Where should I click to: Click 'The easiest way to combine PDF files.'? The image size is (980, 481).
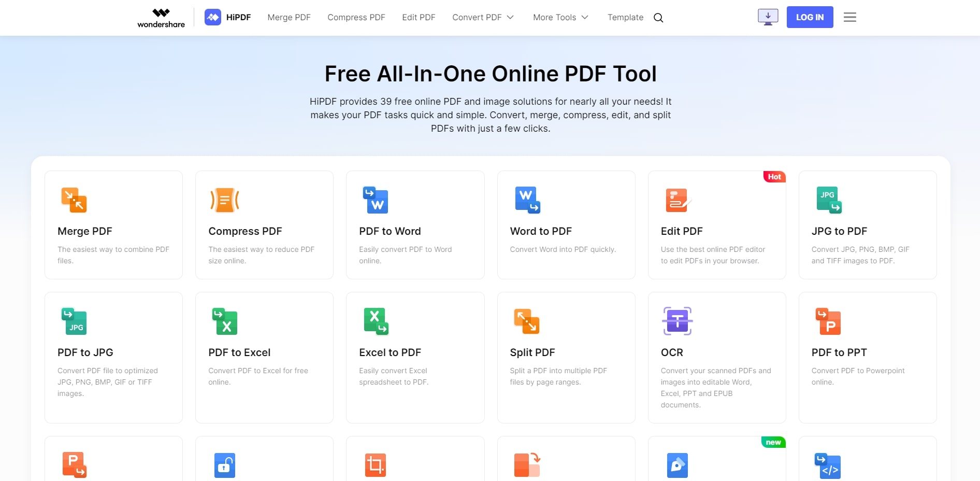point(113,255)
